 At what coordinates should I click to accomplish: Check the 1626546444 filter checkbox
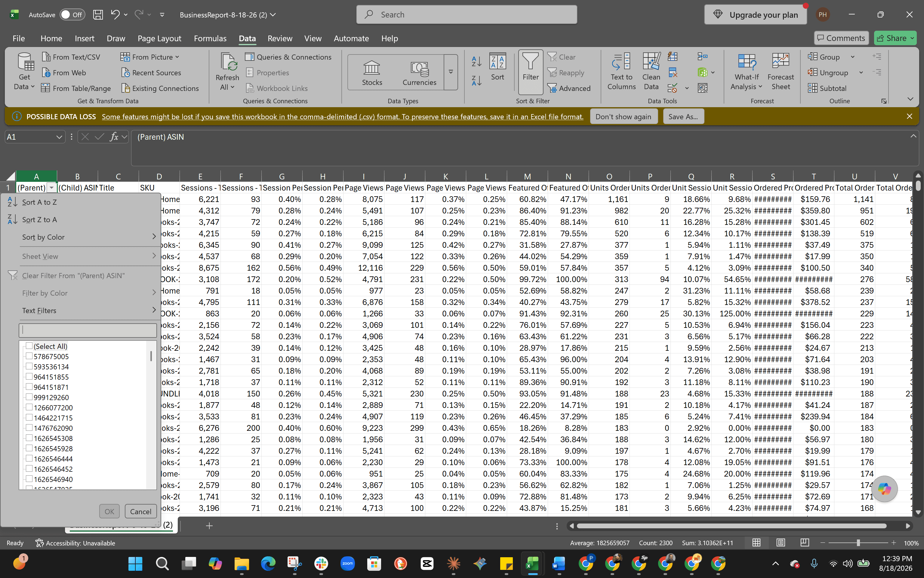pos(29,458)
